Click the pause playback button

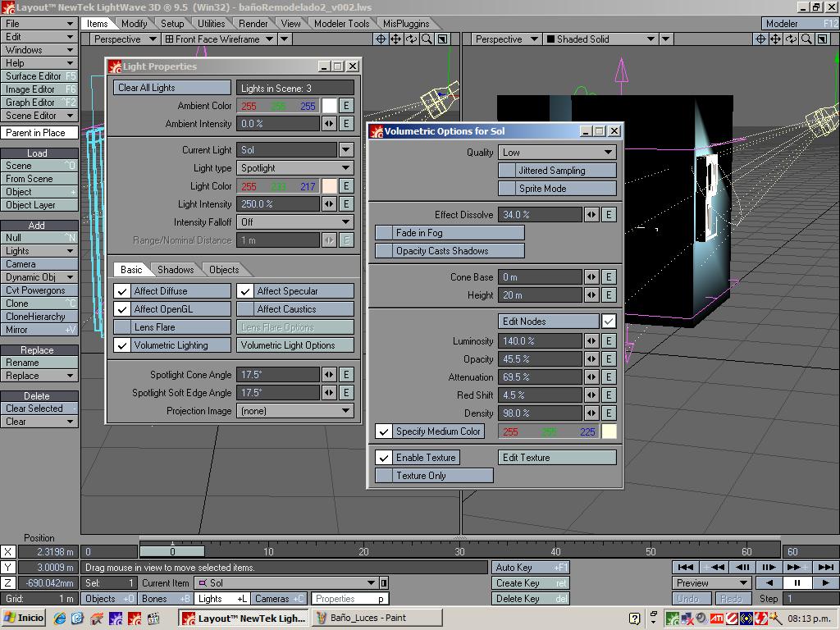point(797,583)
